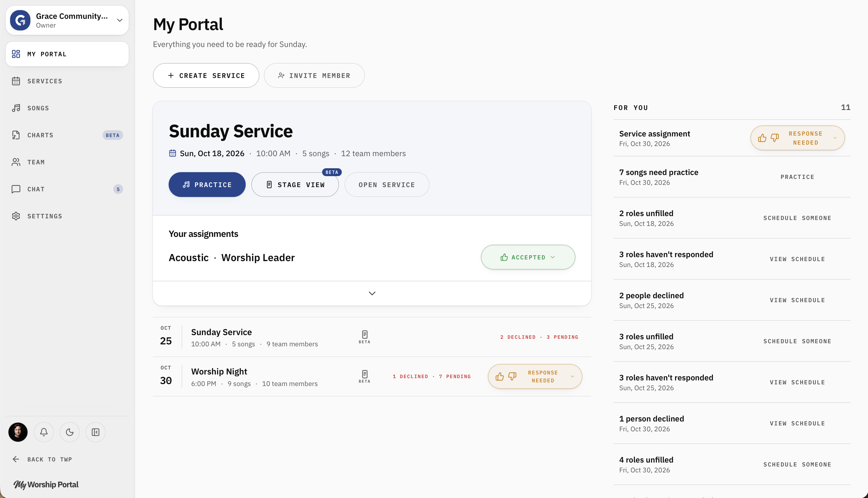Click Invite Member button

[314, 76]
